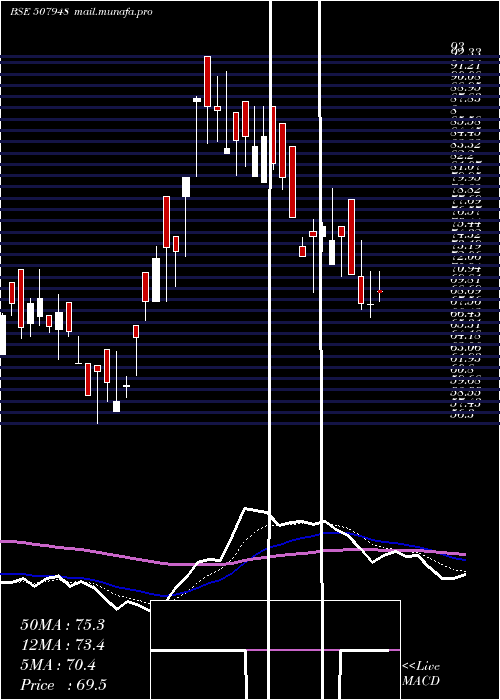
Task: Select the 5MA : 70.4 reading
Action: (x=58, y=665)
